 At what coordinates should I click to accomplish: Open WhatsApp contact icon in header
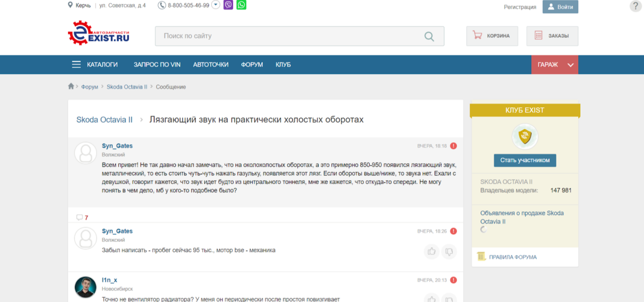pyautogui.click(x=241, y=5)
